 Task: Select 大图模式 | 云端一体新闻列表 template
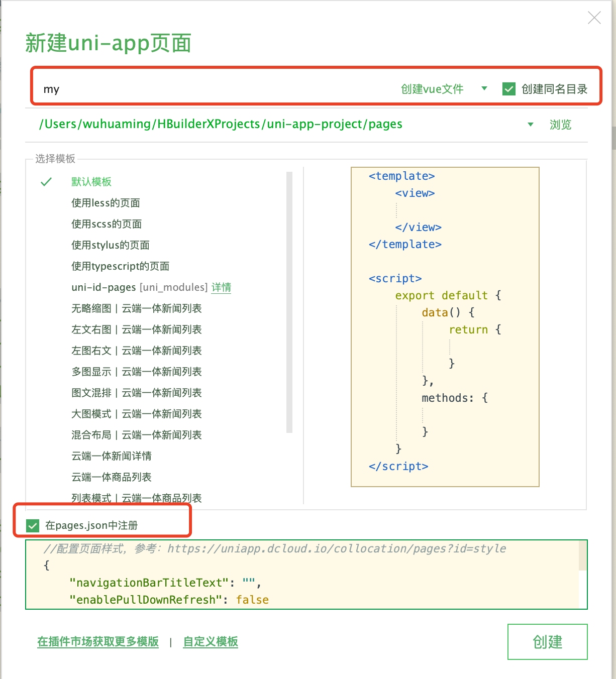(x=137, y=414)
